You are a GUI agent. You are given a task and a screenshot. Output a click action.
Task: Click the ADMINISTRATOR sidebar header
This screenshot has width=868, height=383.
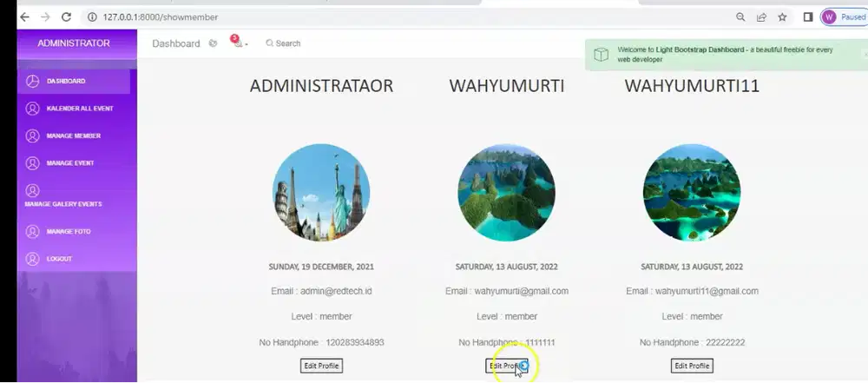74,43
